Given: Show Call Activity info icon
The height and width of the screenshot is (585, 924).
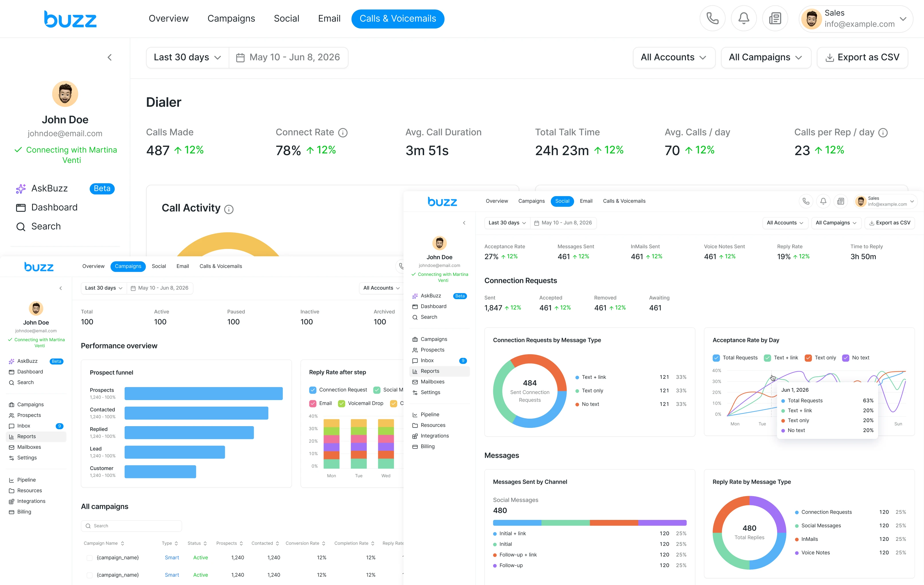Looking at the screenshot, I should pyautogui.click(x=229, y=209).
